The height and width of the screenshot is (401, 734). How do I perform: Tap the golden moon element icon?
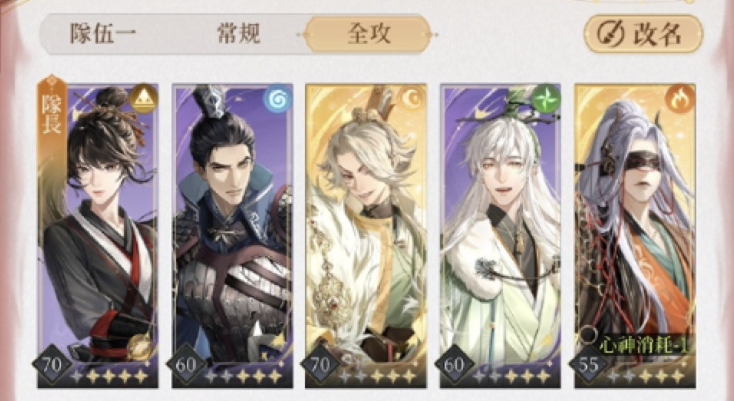[x=412, y=98]
